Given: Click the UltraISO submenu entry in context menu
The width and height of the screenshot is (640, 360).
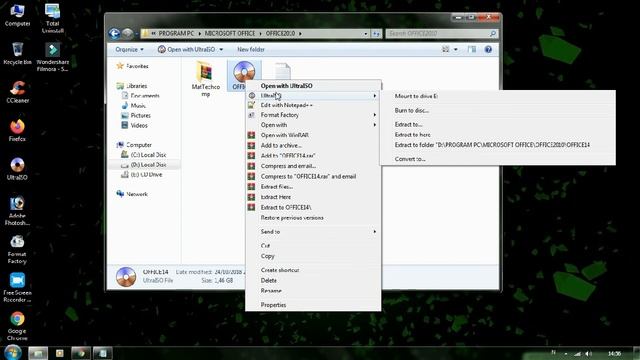Looking at the screenshot, I should (x=313, y=96).
